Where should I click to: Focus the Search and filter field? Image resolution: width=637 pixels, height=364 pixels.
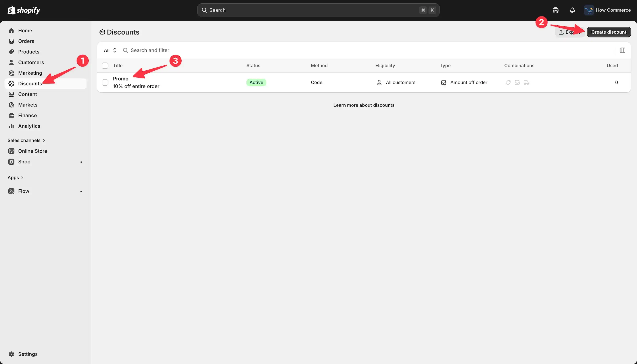(x=367, y=50)
